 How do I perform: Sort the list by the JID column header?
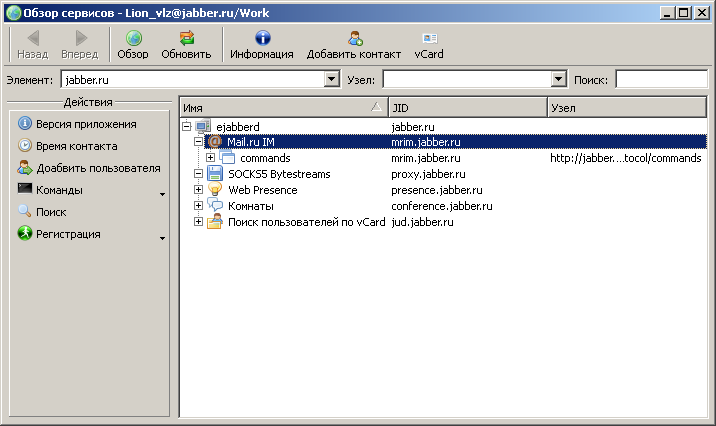(x=467, y=107)
